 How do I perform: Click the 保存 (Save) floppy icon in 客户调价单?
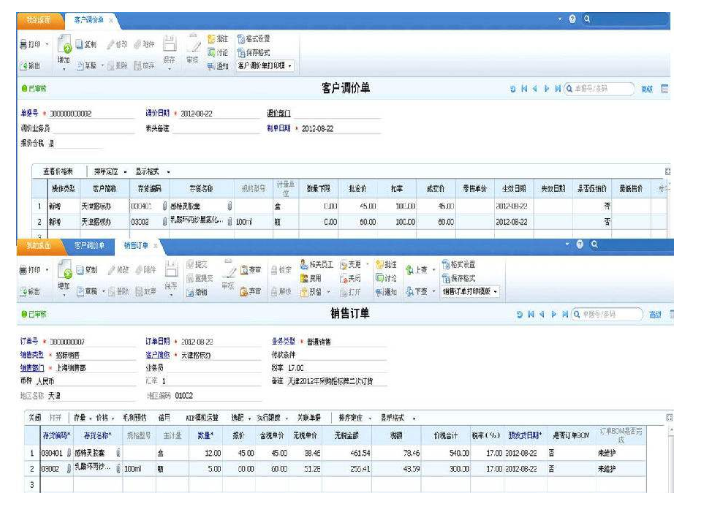tap(169, 43)
